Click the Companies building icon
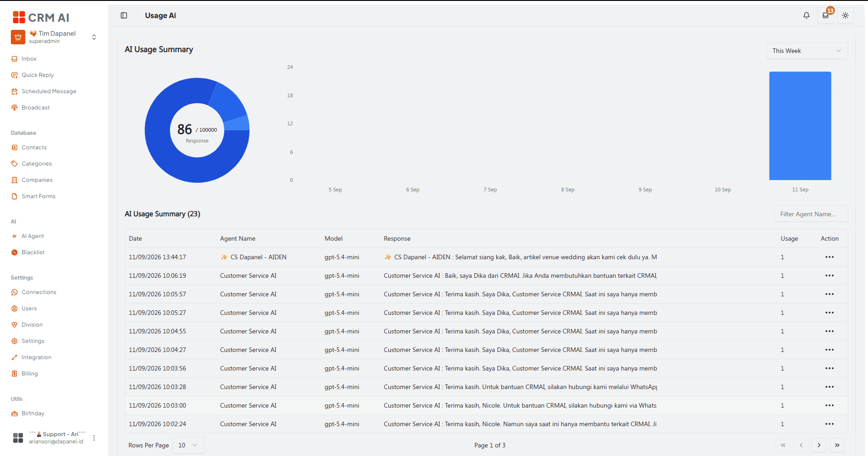868x456 pixels. point(14,180)
